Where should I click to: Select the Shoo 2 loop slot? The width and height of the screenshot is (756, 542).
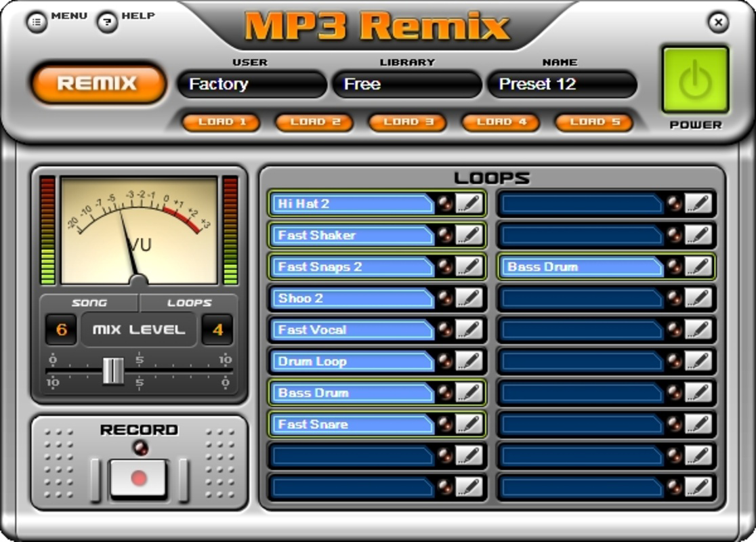(x=352, y=298)
